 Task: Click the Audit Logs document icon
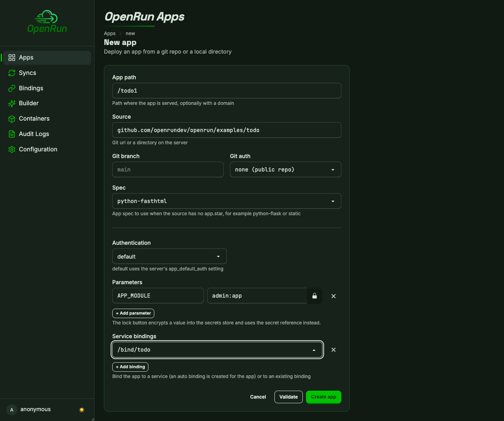[12, 134]
